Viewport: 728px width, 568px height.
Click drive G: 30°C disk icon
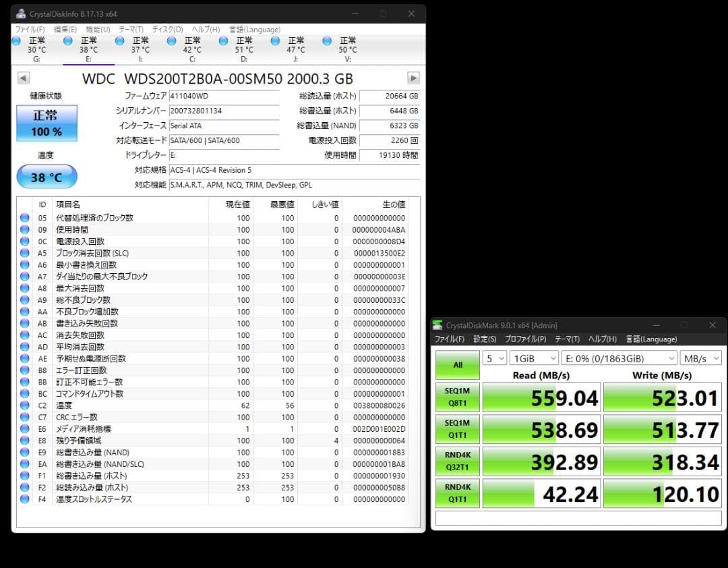pyautogui.click(x=15, y=40)
